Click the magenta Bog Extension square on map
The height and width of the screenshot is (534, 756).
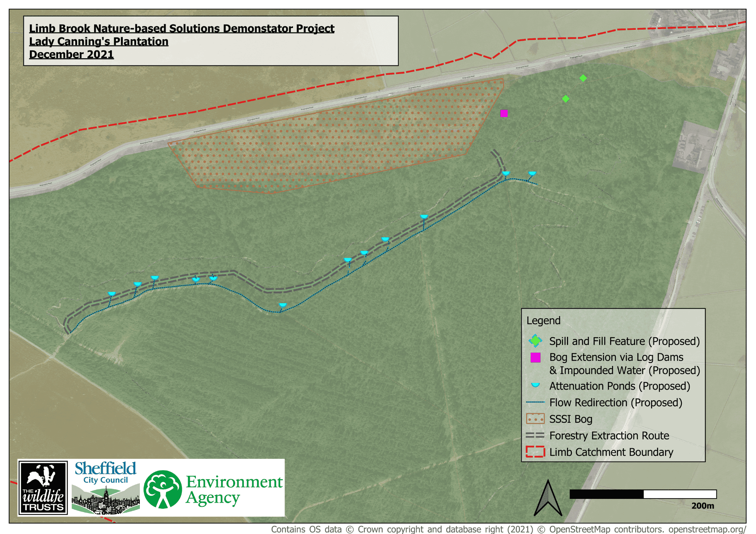point(504,113)
